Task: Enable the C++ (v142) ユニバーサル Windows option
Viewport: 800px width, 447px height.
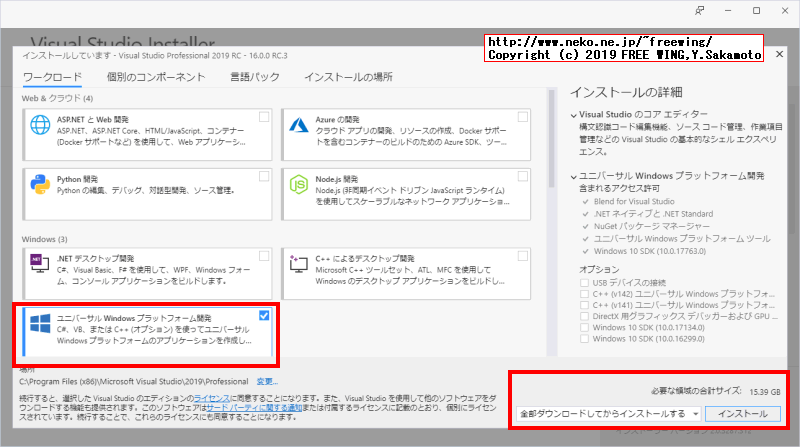Action: [x=584, y=293]
